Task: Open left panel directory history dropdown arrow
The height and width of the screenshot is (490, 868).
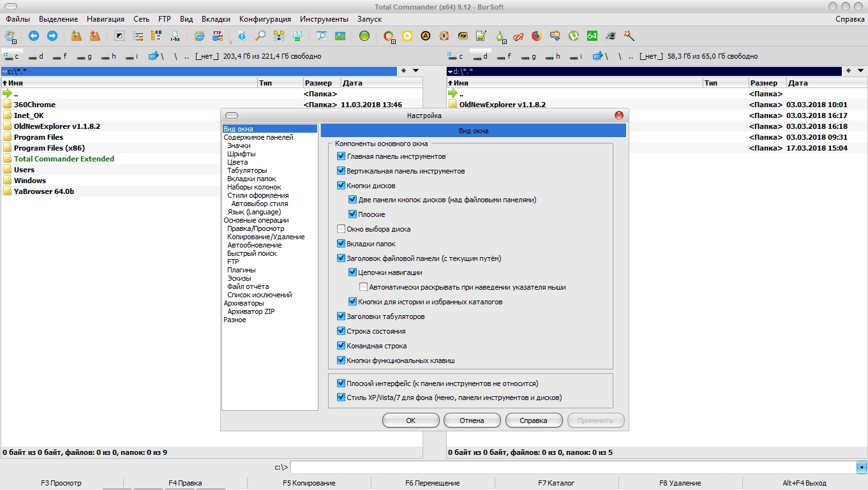Action: 415,71
